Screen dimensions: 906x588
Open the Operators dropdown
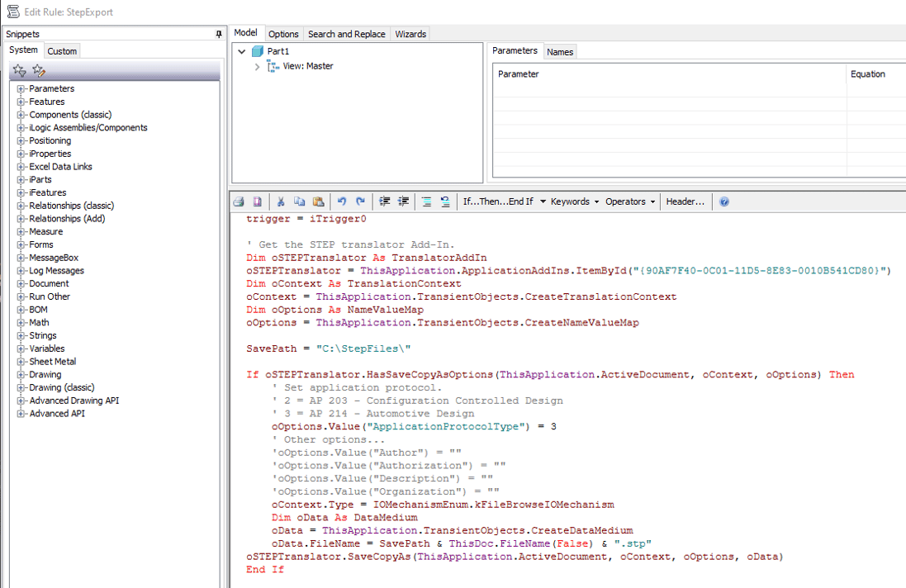click(x=629, y=201)
